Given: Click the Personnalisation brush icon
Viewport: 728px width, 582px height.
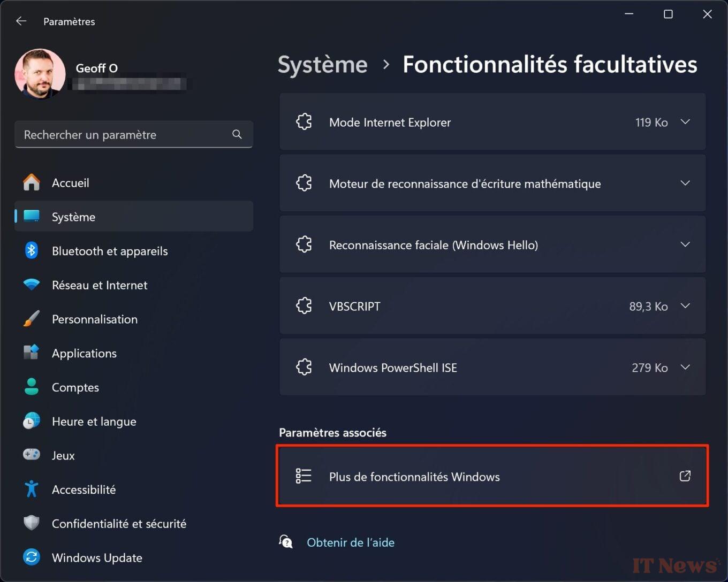Looking at the screenshot, I should point(32,319).
